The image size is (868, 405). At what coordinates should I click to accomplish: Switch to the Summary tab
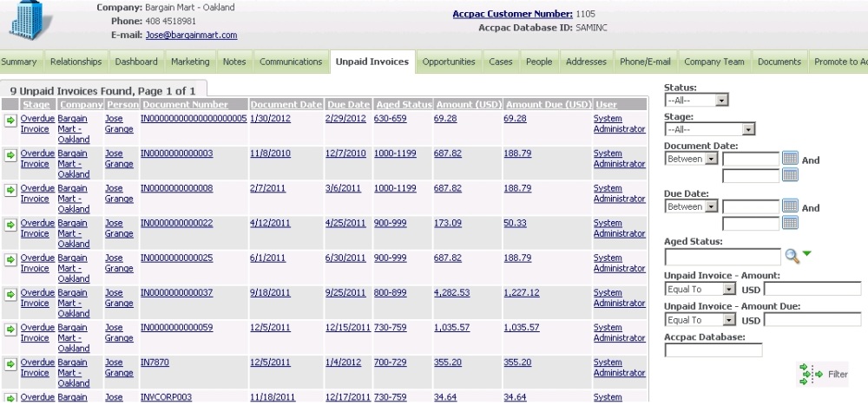pos(19,62)
